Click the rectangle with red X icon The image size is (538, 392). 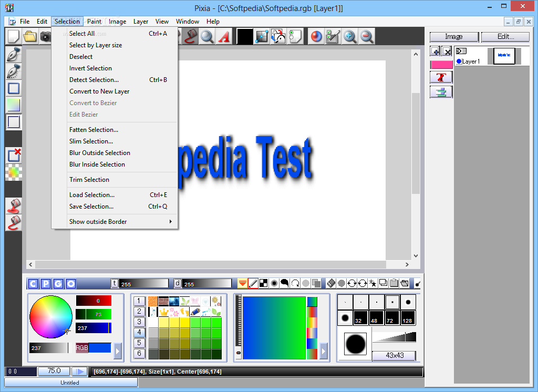point(14,155)
